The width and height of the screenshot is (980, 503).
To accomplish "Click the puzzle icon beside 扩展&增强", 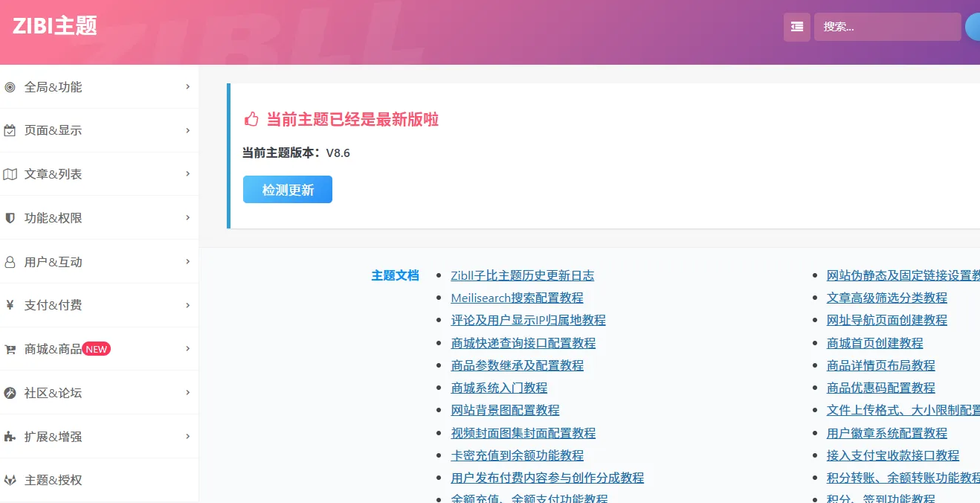I will tap(10, 437).
